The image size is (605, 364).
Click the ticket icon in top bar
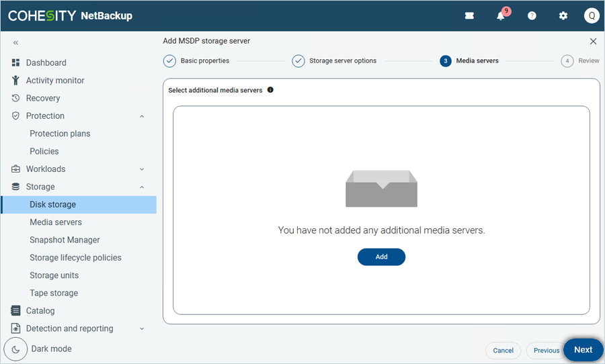pos(469,16)
